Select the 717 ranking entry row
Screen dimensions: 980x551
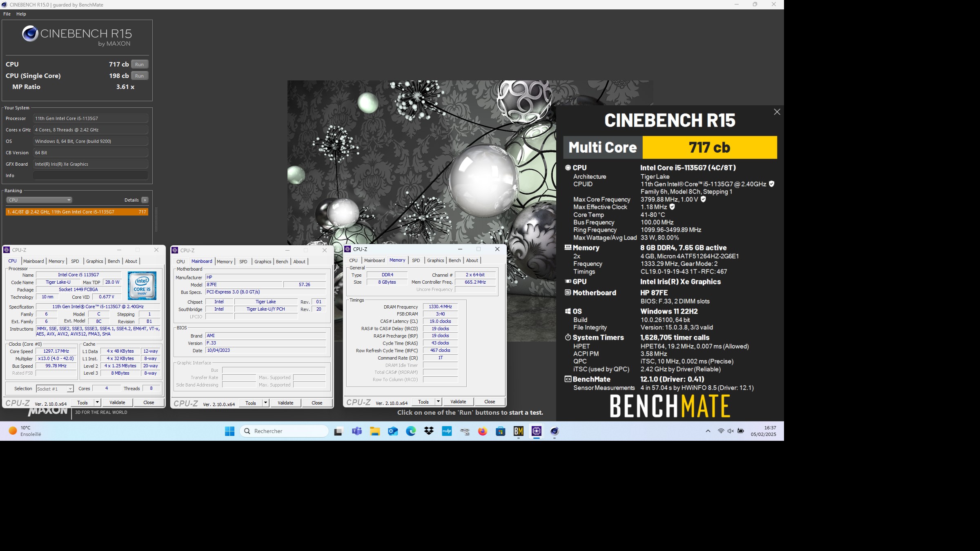pyautogui.click(x=77, y=212)
